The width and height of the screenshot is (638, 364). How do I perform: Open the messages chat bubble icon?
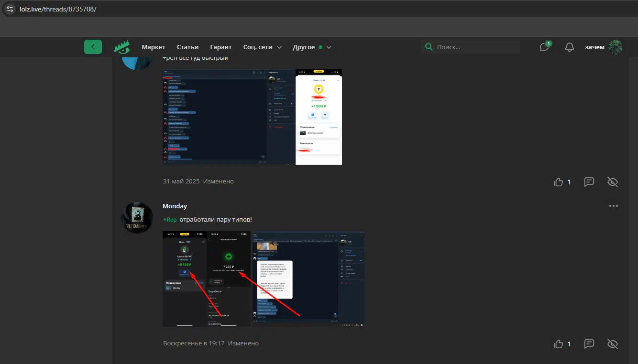(544, 47)
